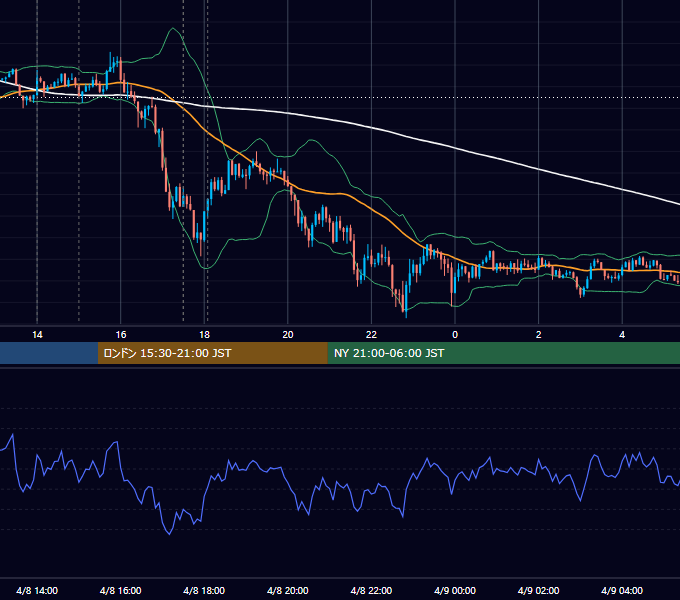Click the 4/8 14:00 time label
The image size is (680, 600).
37,590
